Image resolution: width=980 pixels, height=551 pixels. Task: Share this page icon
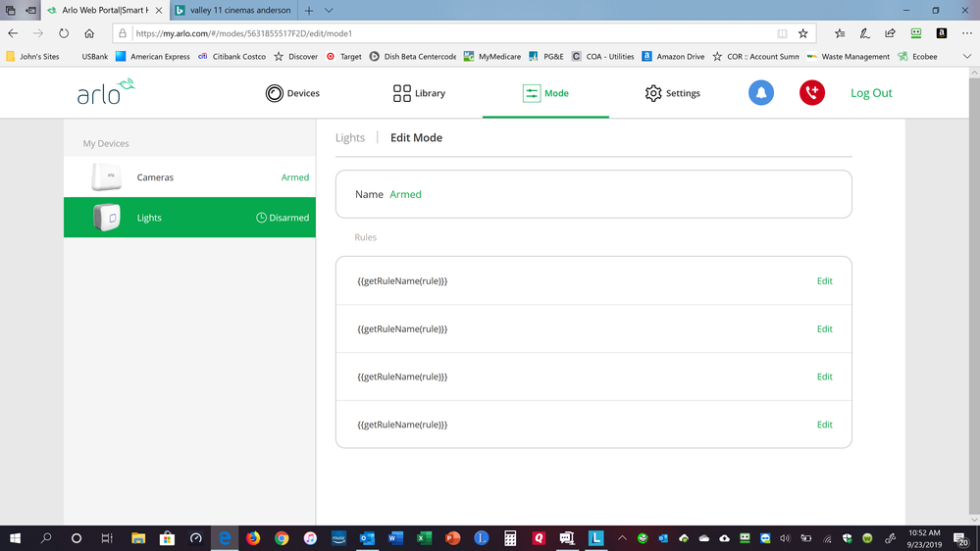point(890,33)
